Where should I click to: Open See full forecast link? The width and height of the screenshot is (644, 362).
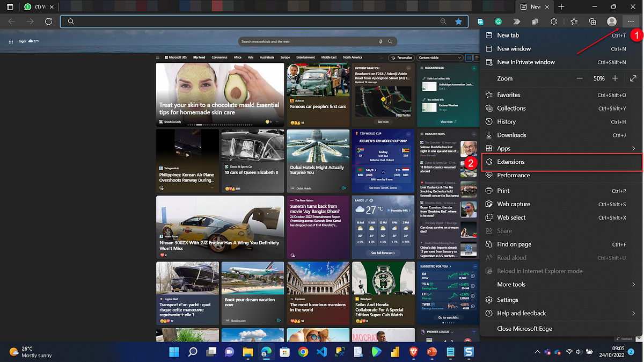pyautogui.click(x=383, y=252)
